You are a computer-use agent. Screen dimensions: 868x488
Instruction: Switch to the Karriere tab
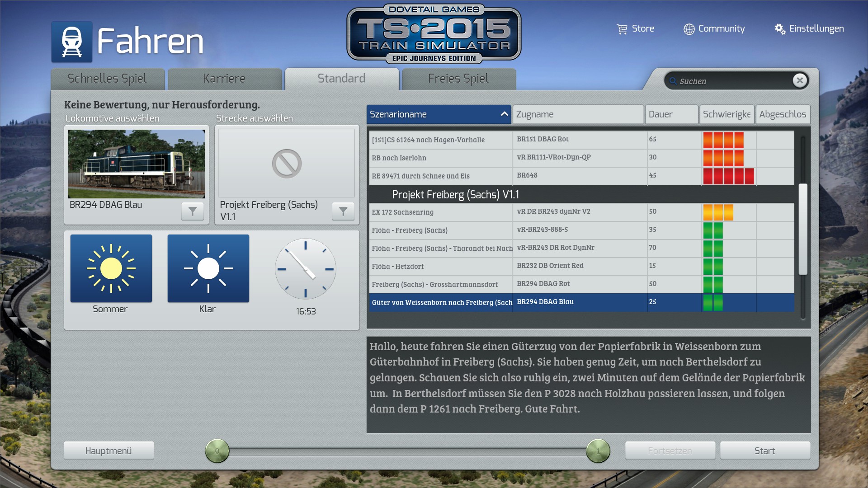[x=224, y=79]
